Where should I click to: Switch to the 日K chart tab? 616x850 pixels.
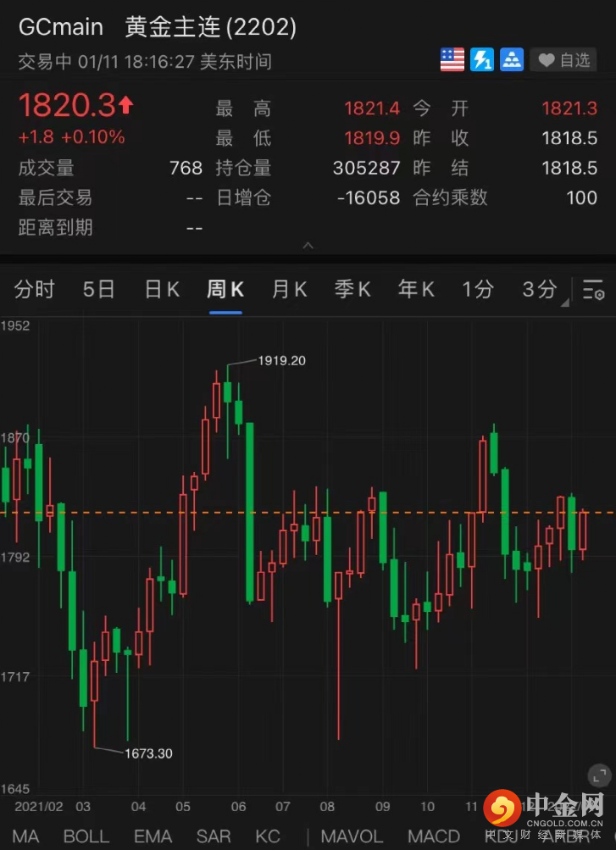click(x=162, y=290)
